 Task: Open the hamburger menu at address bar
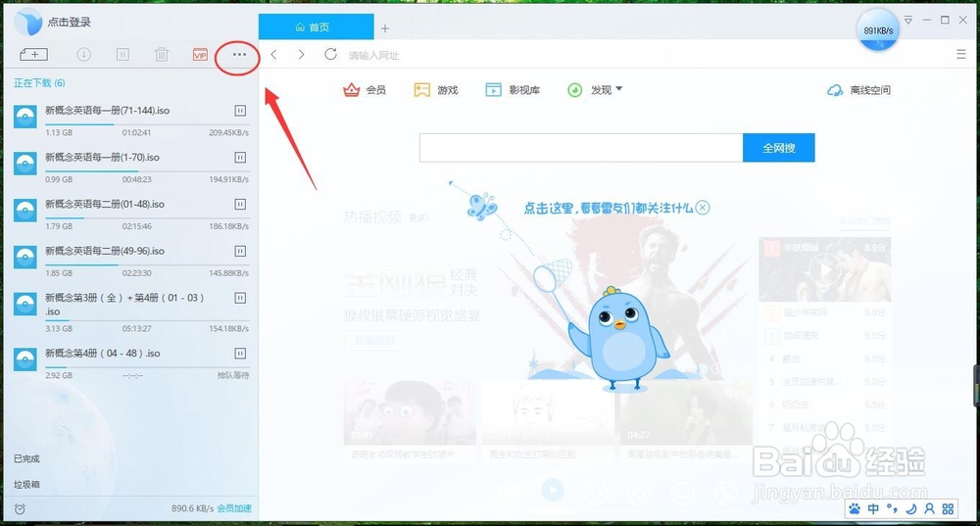(961, 54)
